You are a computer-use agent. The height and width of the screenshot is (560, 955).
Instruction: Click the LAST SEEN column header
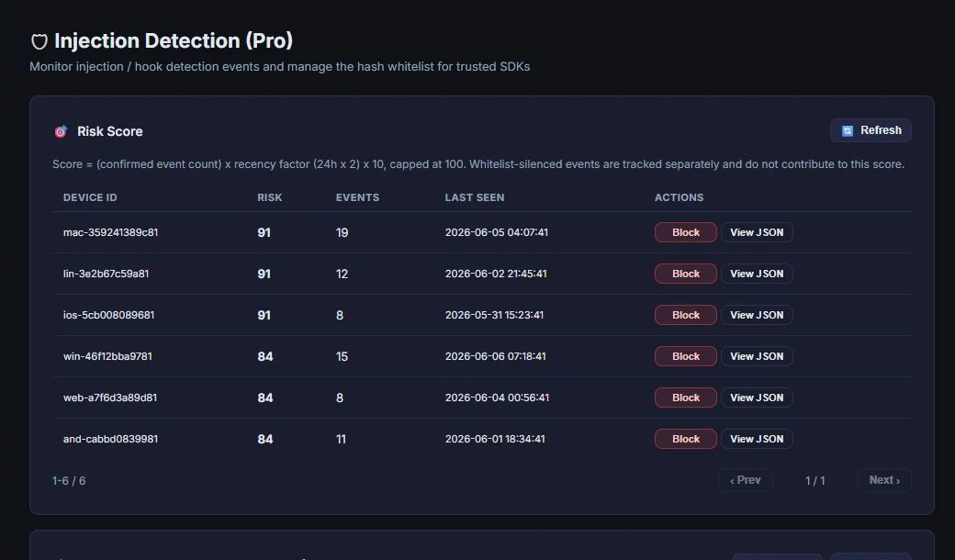tap(475, 197)
